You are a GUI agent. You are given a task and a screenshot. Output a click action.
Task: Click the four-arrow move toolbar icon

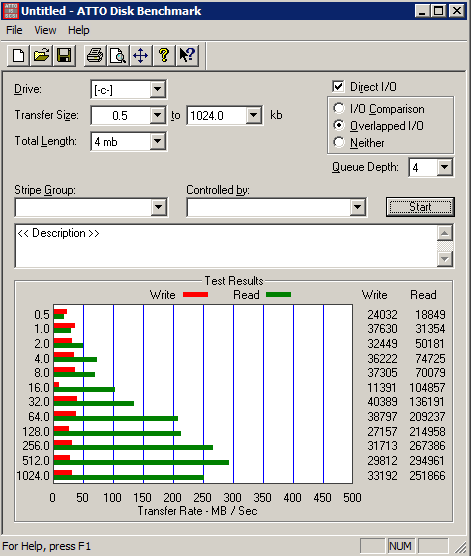(140, 56)
